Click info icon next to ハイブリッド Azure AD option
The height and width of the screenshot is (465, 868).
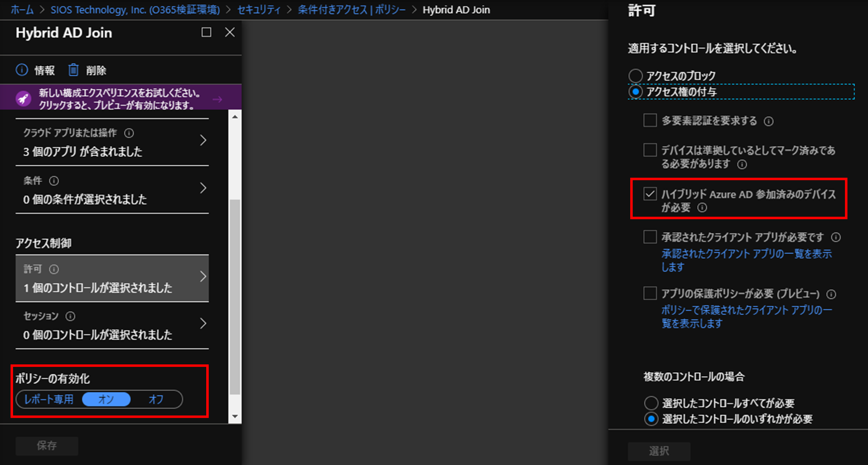pyautogui.click(x=702, y=207)
